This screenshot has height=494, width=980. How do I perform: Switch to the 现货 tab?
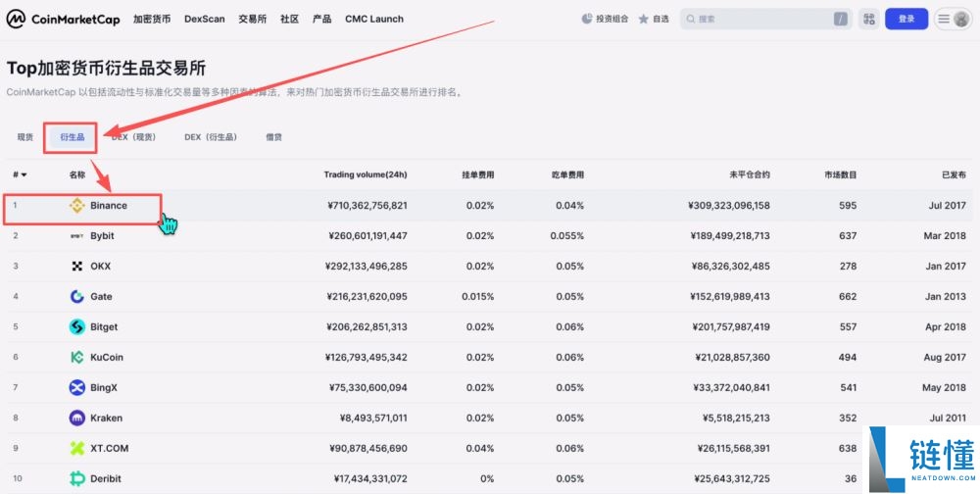pos(25,137)
